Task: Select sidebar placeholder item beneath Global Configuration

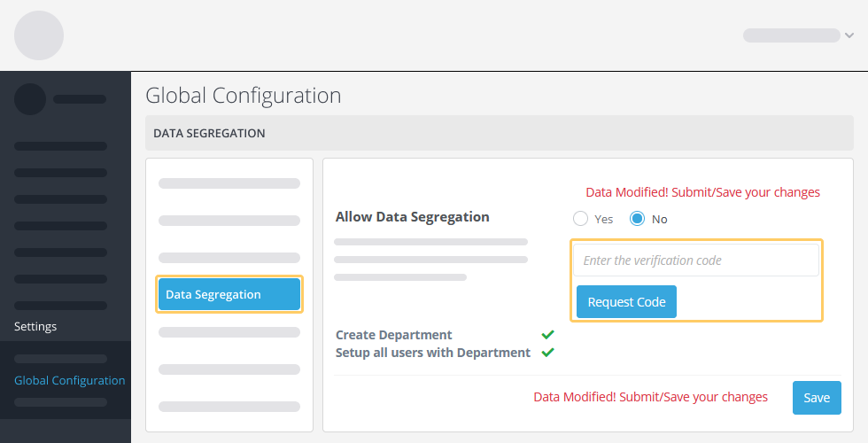Action: pyautogui.click(x=61, y=402)
